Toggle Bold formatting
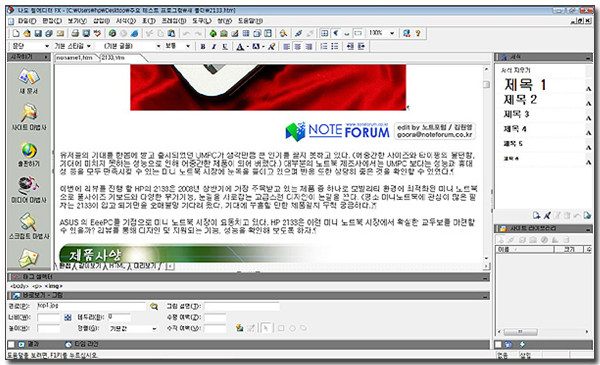 pyautogui.click(x=203, y=46)
